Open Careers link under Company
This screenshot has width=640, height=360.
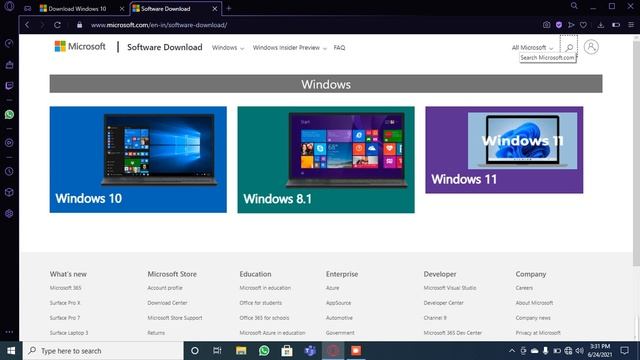(x=524, y=288)
